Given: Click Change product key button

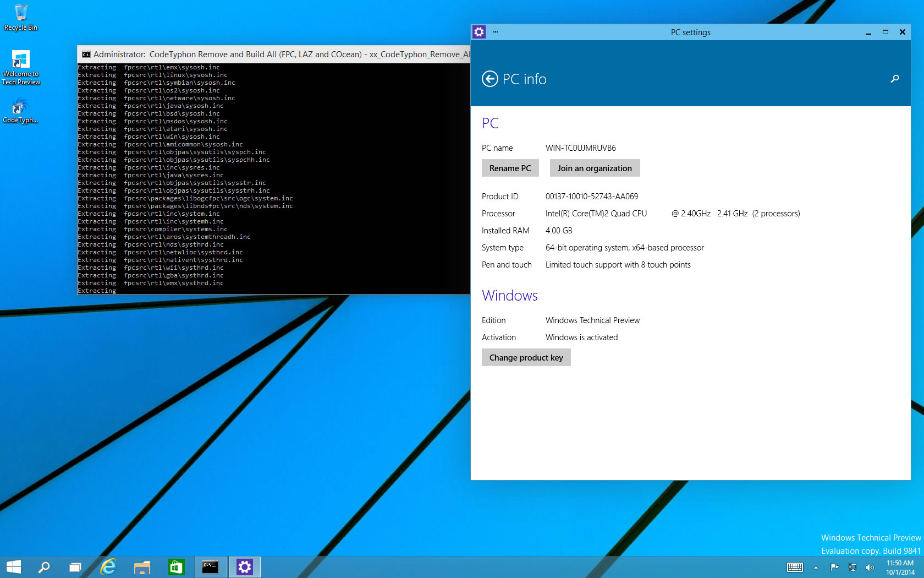Looking at the screenshot, I should (526, 357).
